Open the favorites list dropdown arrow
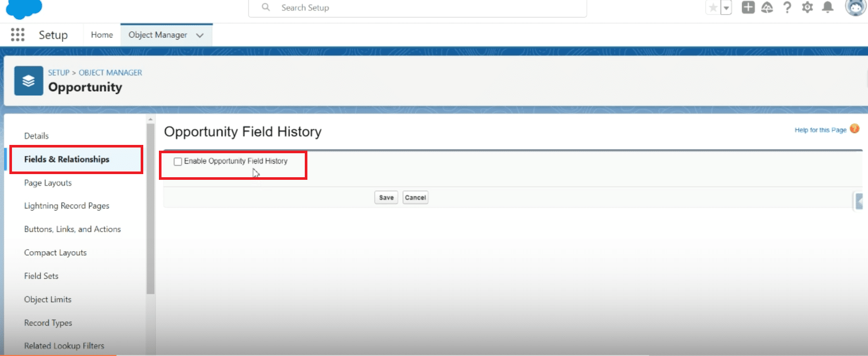868x356 pixels. pos(726,8)
